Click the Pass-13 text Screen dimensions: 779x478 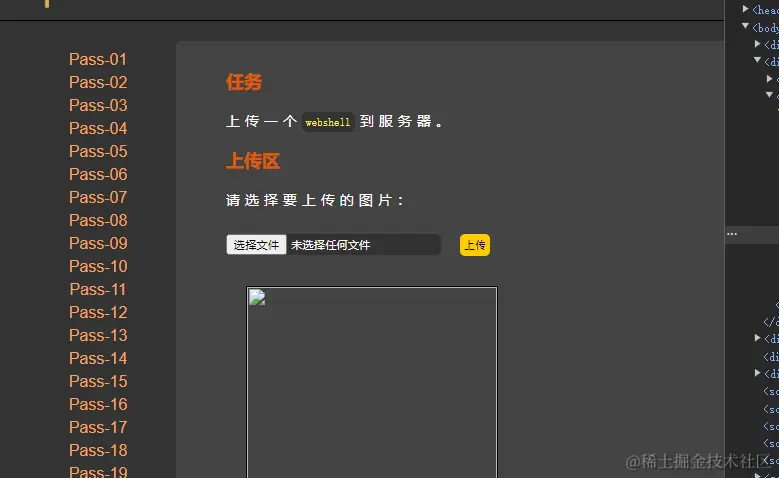click(x=98, y=335)
